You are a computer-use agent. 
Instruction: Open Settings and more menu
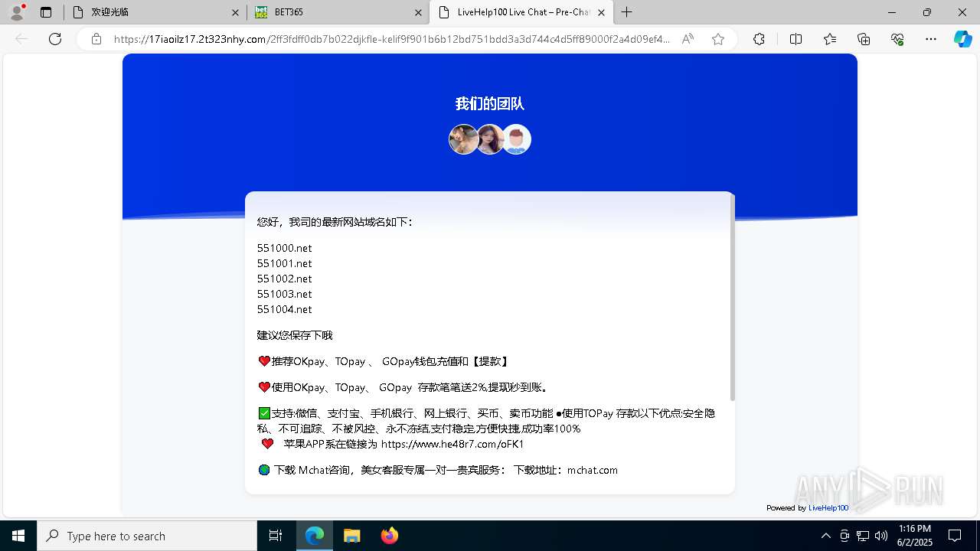pyautogui.click(x=931, y=39)
